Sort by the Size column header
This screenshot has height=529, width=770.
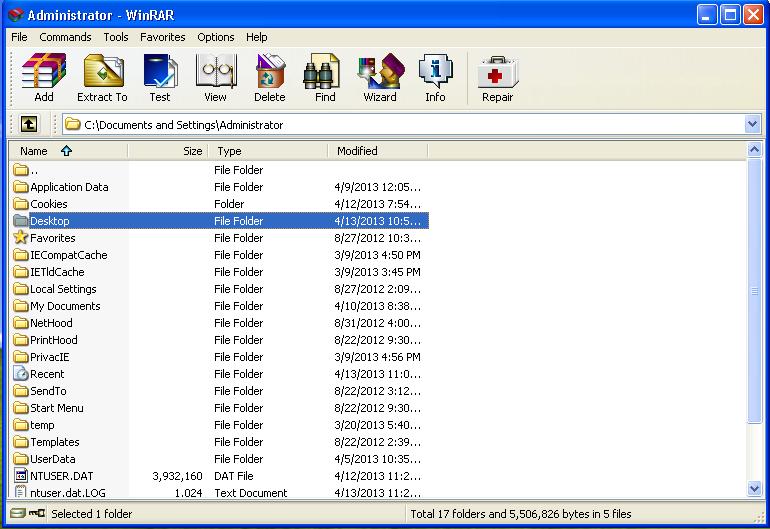[x=168, y=151]
